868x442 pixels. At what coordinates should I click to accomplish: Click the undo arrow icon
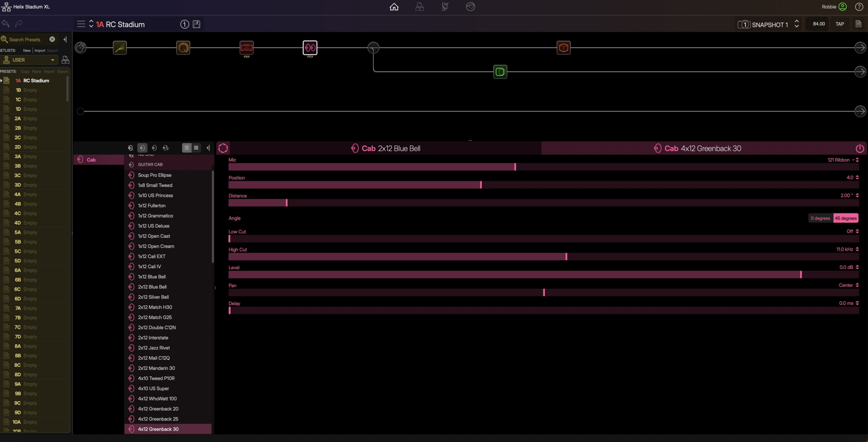6,23
